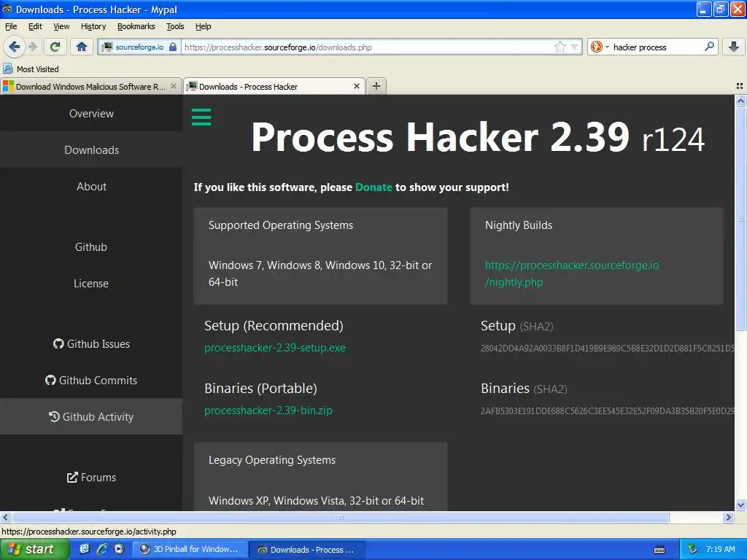Click the green Donate link
The width and height of the screenshot is (747, 560).
pyautogui.click(x=373, y=187)
